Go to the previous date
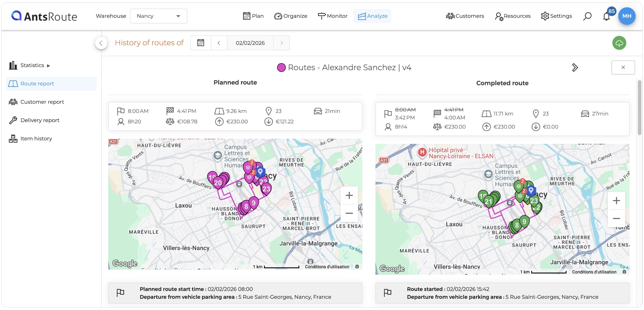Screen dimensions: 644x310 click(x=219, y=43)
